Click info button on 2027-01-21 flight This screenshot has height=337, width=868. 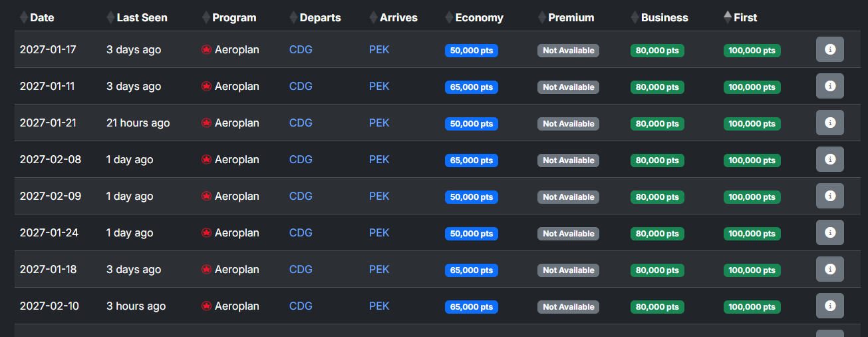coord(829,123)
